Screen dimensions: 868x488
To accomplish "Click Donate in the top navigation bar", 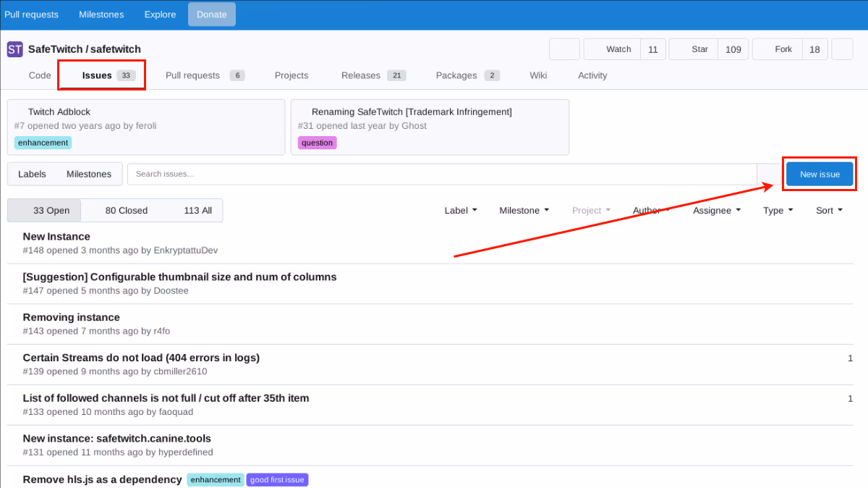I will coord(211,14).
